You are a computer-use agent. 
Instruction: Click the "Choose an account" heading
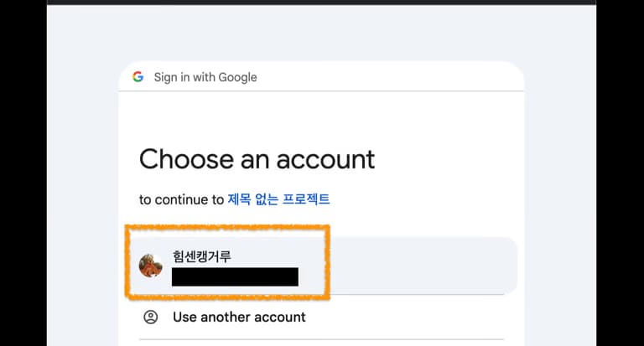pyautogui.click(x=257, y=158)
